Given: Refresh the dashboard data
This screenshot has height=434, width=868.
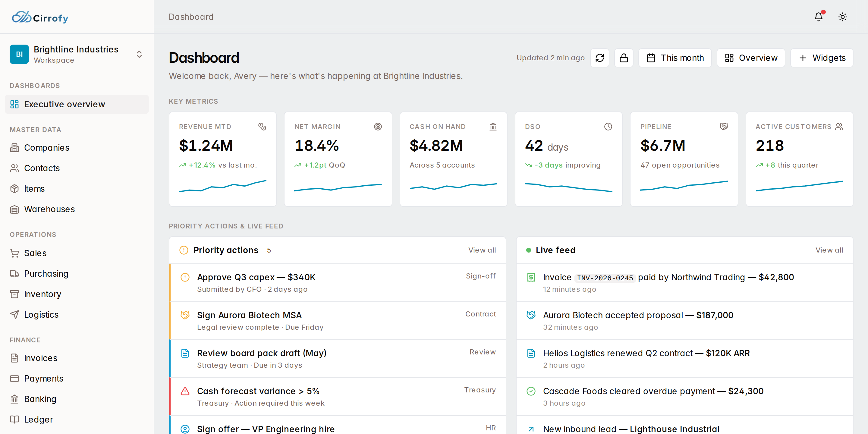Looking at the screenshot, I should (599, 58).
